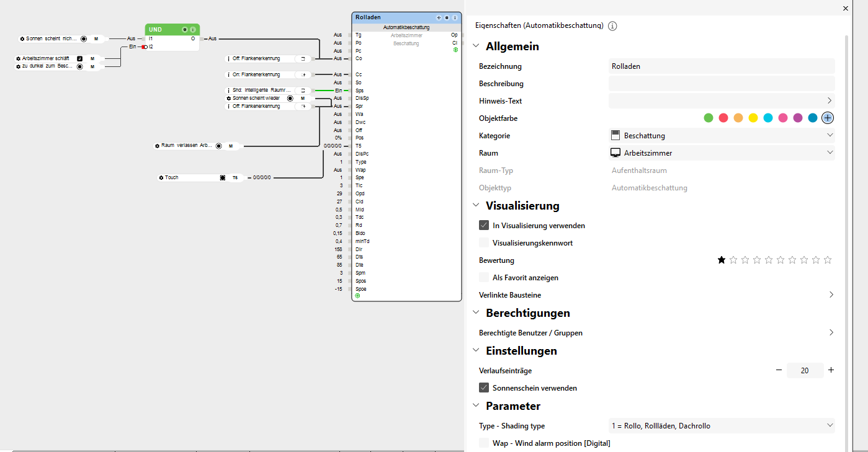
Task: Enable 'Wap - Wind alarm position' checkbox
Action: [x=484, y=443]
